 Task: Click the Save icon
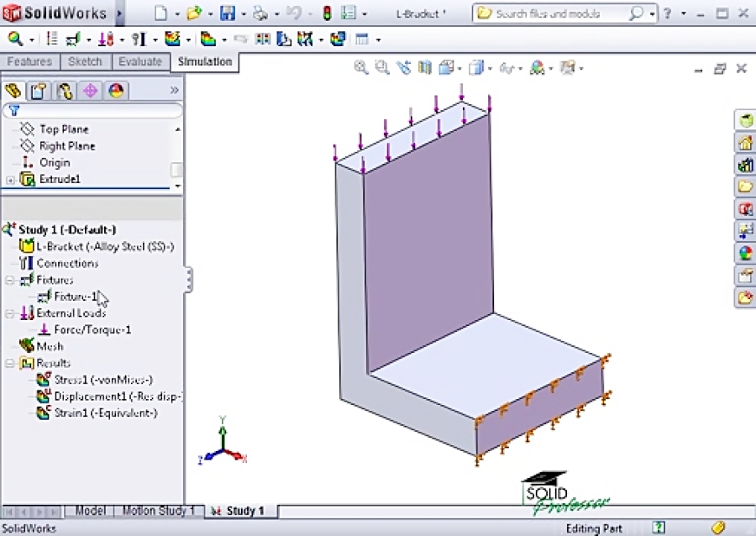(x=228, y=13)
